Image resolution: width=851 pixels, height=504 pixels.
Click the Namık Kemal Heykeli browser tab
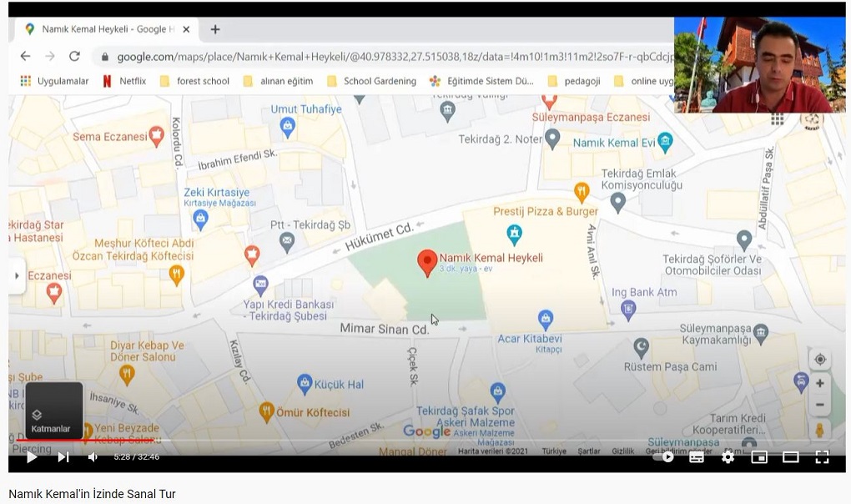point(108,29)
